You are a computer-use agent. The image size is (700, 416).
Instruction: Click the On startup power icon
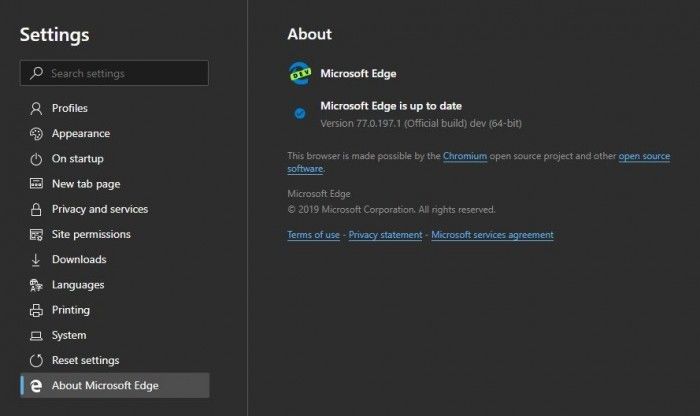(36, 159)
